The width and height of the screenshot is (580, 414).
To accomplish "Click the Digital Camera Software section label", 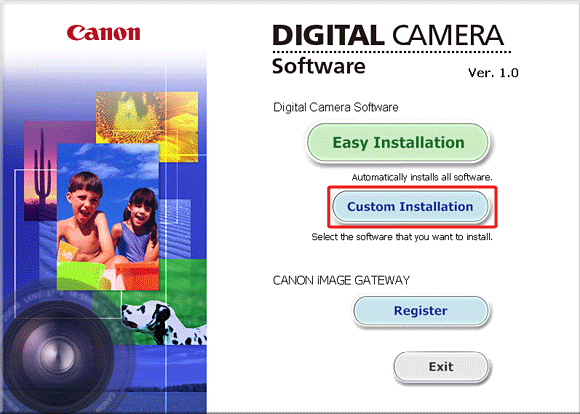I will pos(335,107).
